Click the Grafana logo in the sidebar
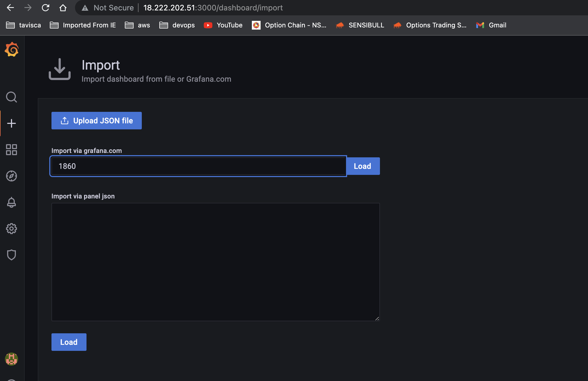The height and width of the screenshot is (381, 588). coord(11,49)
